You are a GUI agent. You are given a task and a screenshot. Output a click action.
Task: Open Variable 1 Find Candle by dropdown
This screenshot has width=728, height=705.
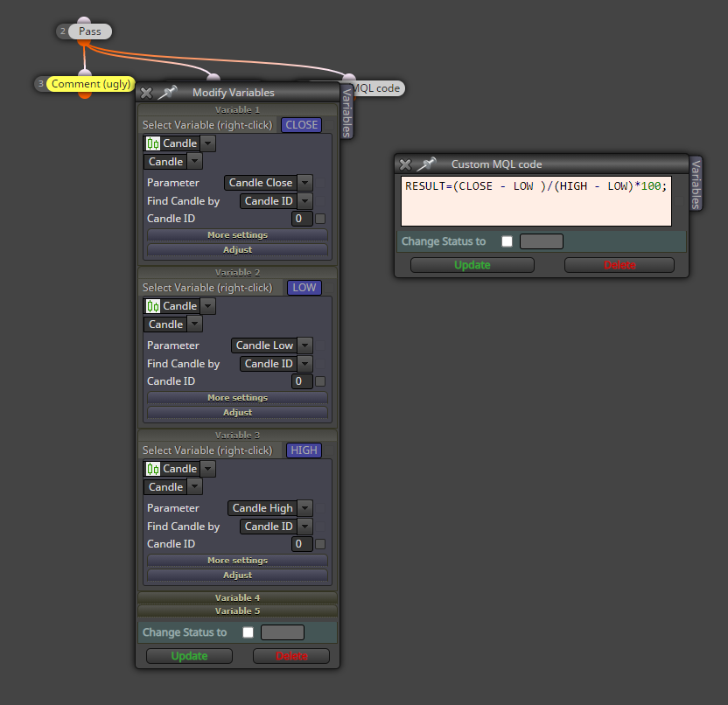pyautogui.click(x=304, y=201)
